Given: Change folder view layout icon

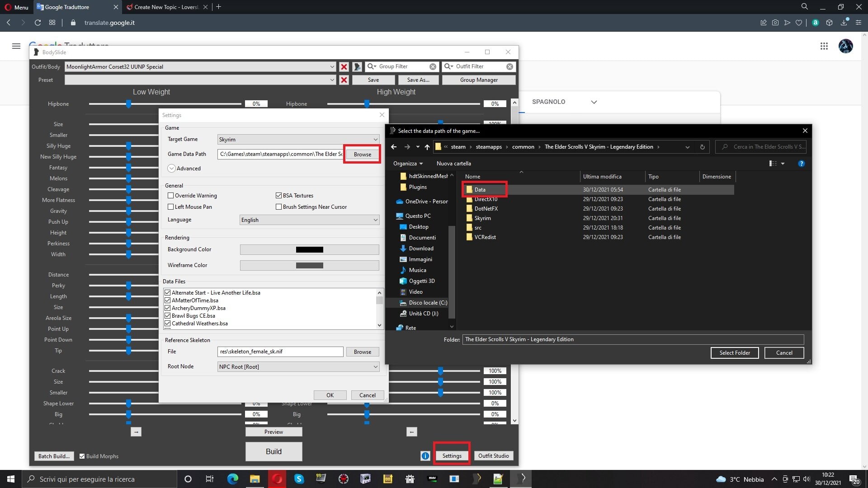Looking at the screenshot, I should click(x=773, y=164).
